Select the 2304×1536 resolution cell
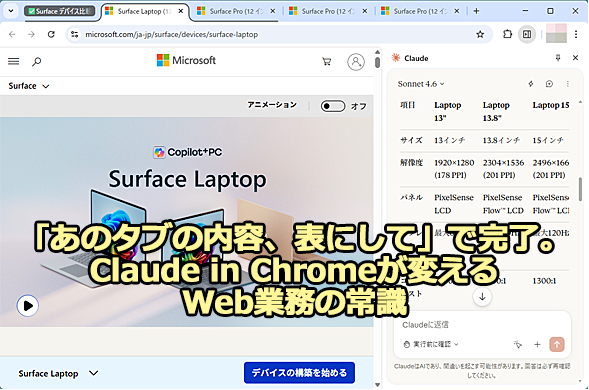The height and width of the screenshot is (390, 589). pos(503,169)
